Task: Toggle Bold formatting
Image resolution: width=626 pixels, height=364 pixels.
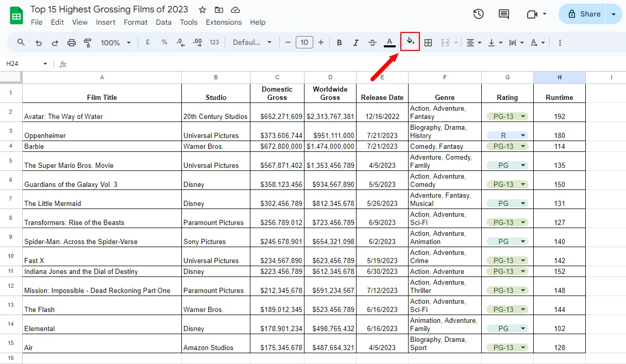Action: pos(339,43)
